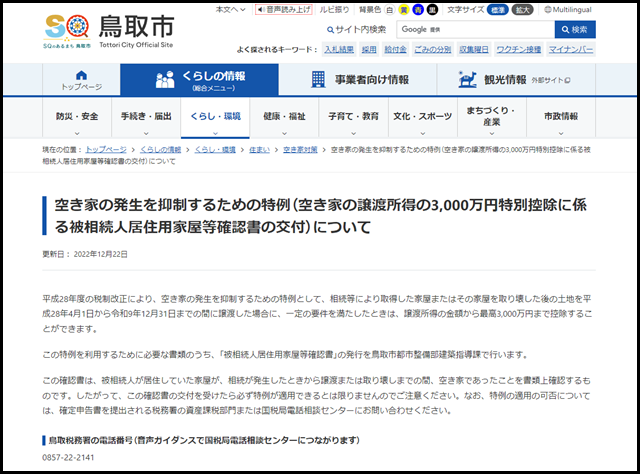Click keyword link マイナンバー
Image resolution: width=640 pixels, height=474 pixels.
[x=570, y=49]
